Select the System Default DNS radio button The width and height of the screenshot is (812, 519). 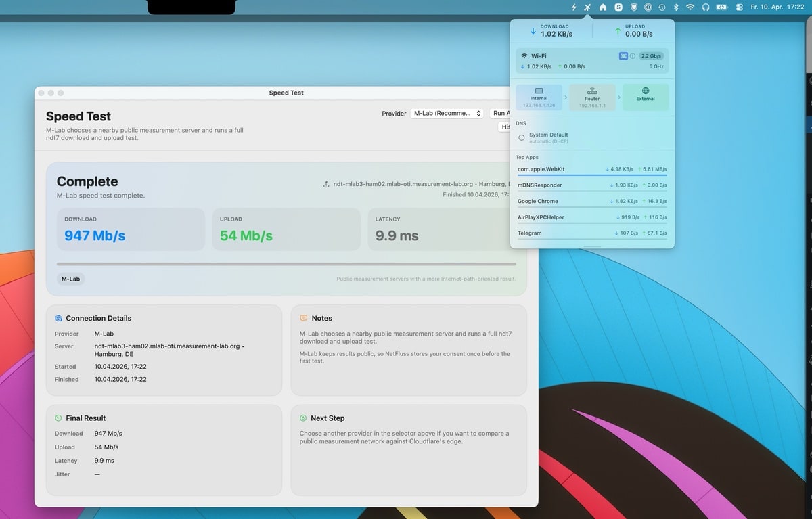[522, 137]
